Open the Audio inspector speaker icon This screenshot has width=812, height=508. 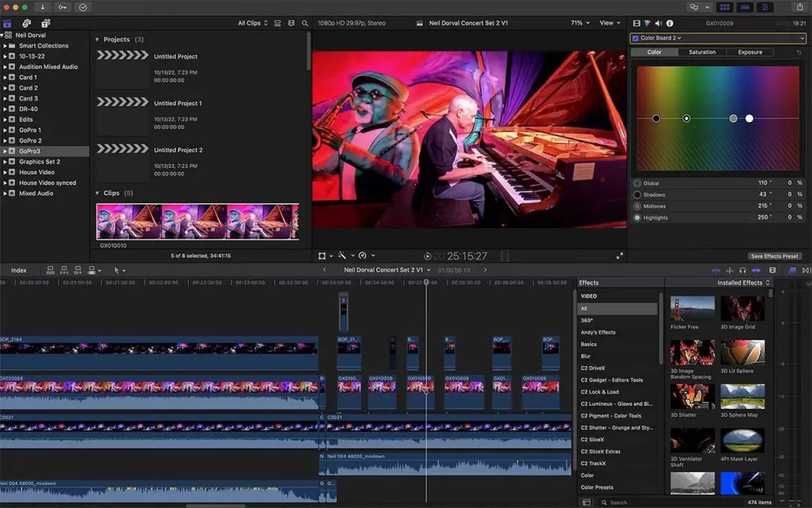[658, 23]
